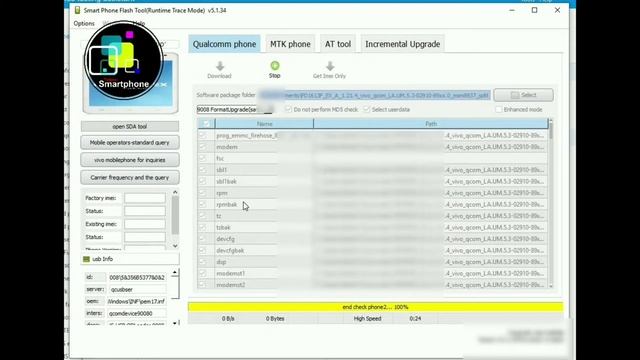Click the usb id value field

pos(137,277)
